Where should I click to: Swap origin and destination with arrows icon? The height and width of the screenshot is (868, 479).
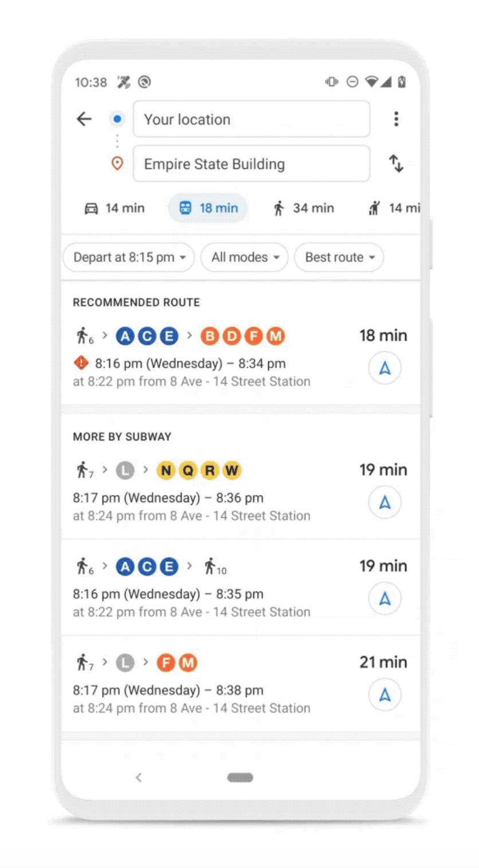pos(396,164)
